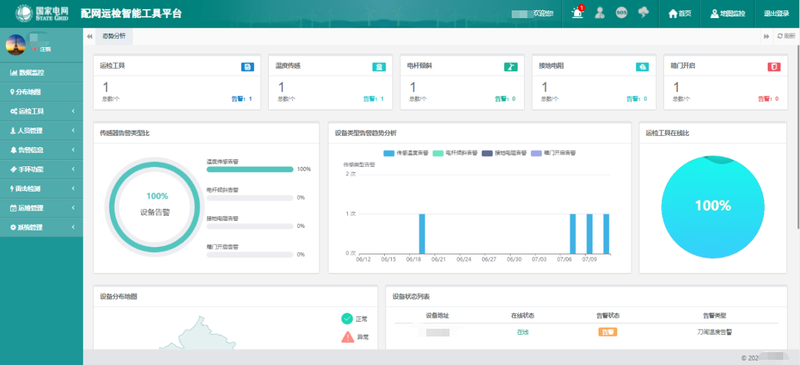Click the lightning cloud weather icon

point(643,13)
